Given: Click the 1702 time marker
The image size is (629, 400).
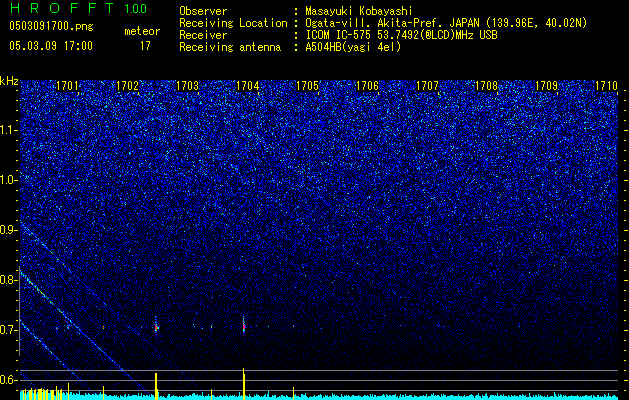Looking at the screenshot, I should (128, 86).
